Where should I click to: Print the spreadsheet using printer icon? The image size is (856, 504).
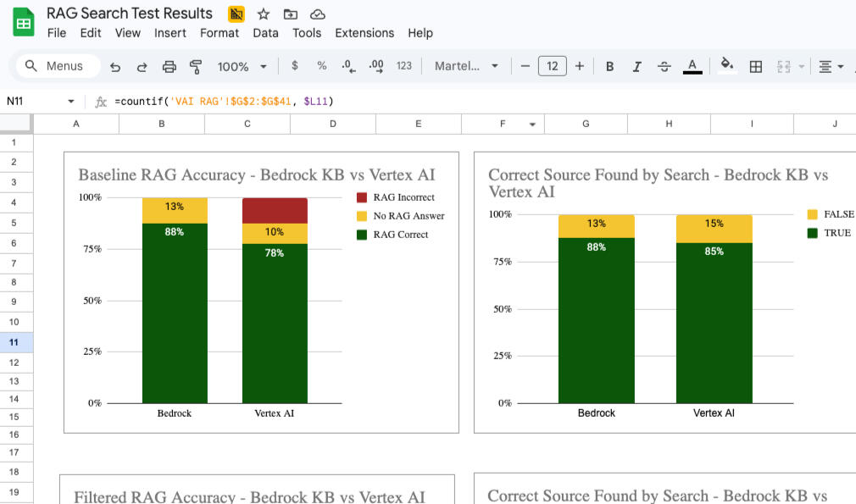(x=170, y=67)
